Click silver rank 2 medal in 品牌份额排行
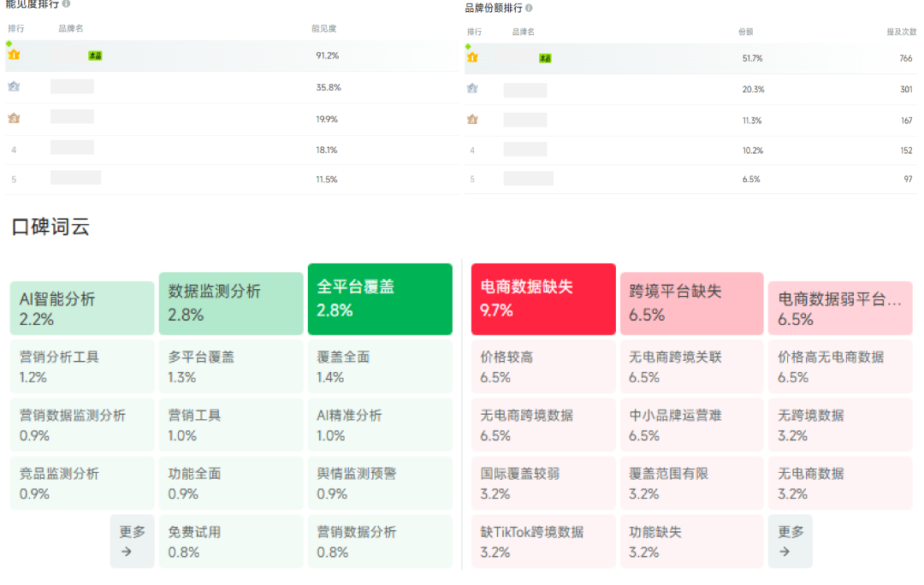Viewport: 924px width, 585px height. coord(472,89)
